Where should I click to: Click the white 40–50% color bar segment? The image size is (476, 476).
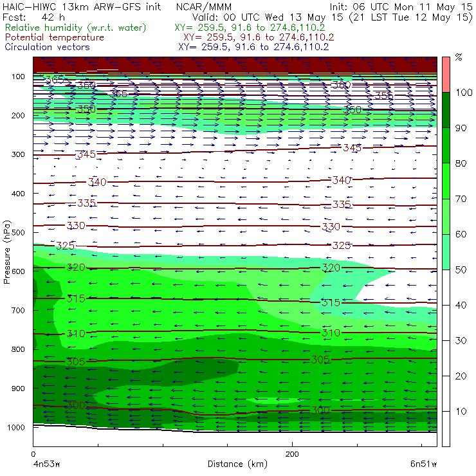[x=446, y=287]
